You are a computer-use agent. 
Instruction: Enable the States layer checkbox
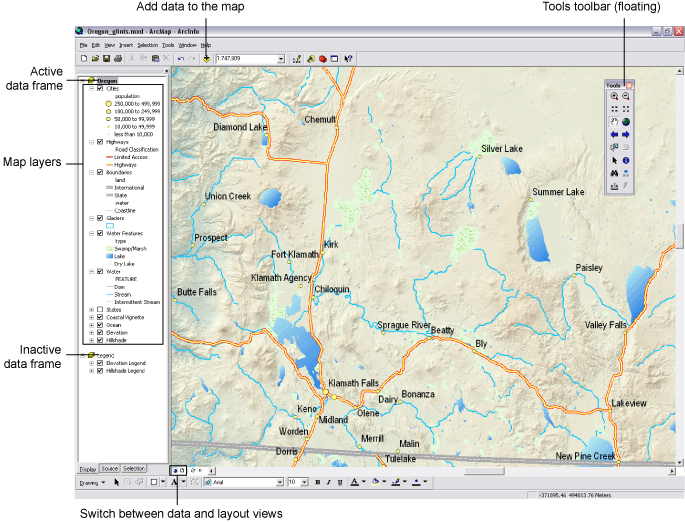click(100, 309)
